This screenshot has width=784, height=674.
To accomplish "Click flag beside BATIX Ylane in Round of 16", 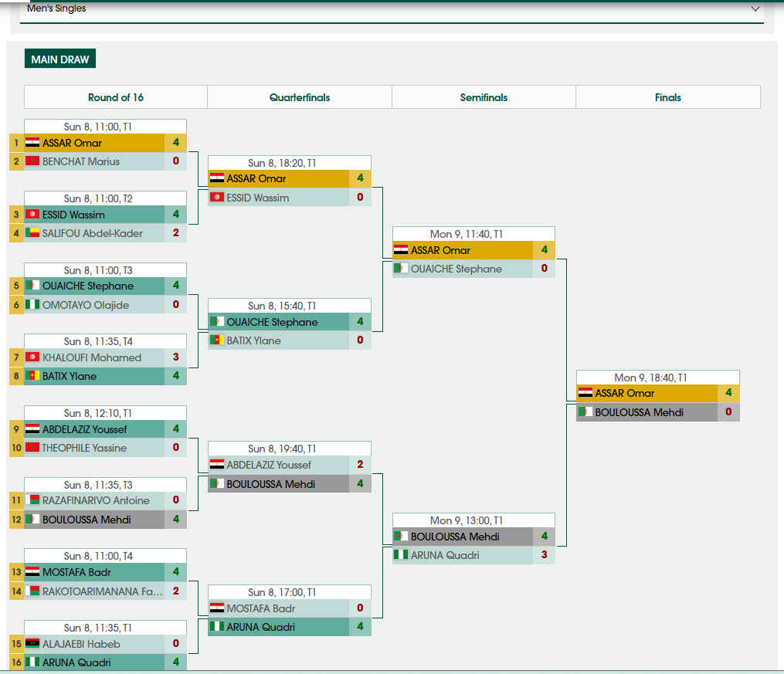I will click(x=32, y=376).
